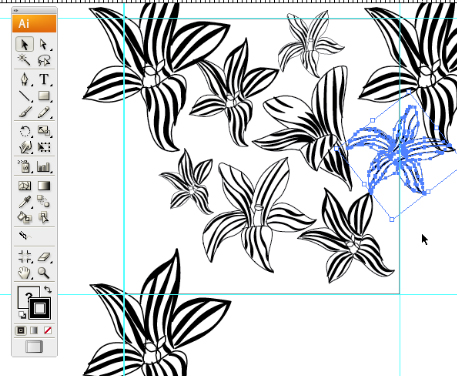The height and width of the screenshot is (376, 457).
Task: Select the Magic Wand tool
Action: tap(24, 60)
